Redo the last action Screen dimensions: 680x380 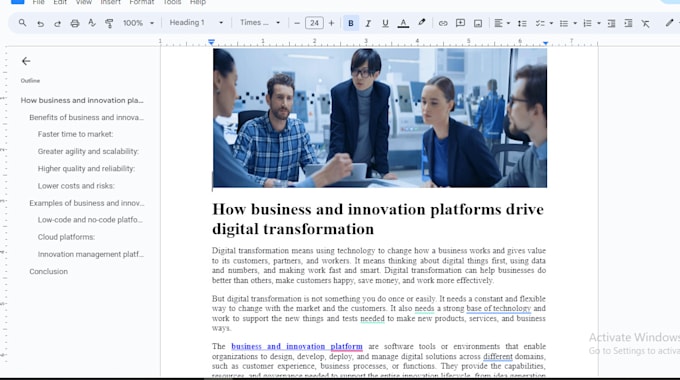pos(57,23)
